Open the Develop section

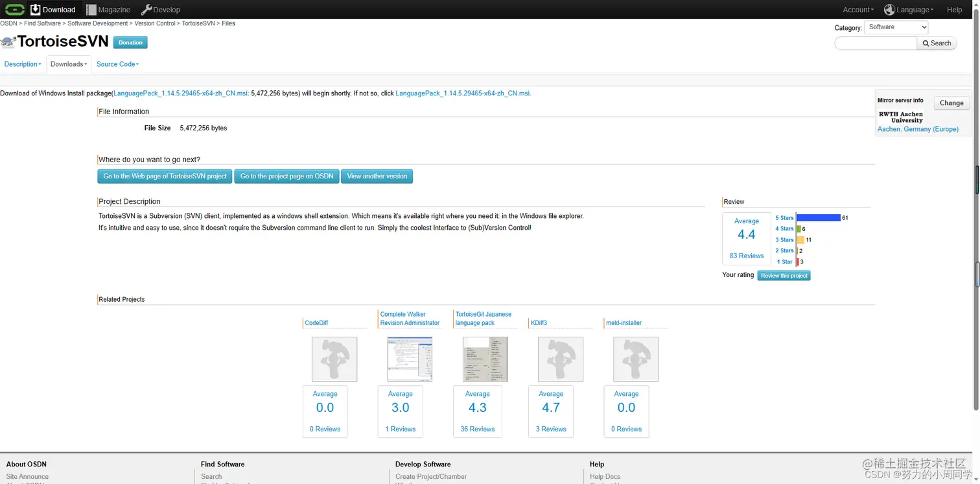pos(160,10)
